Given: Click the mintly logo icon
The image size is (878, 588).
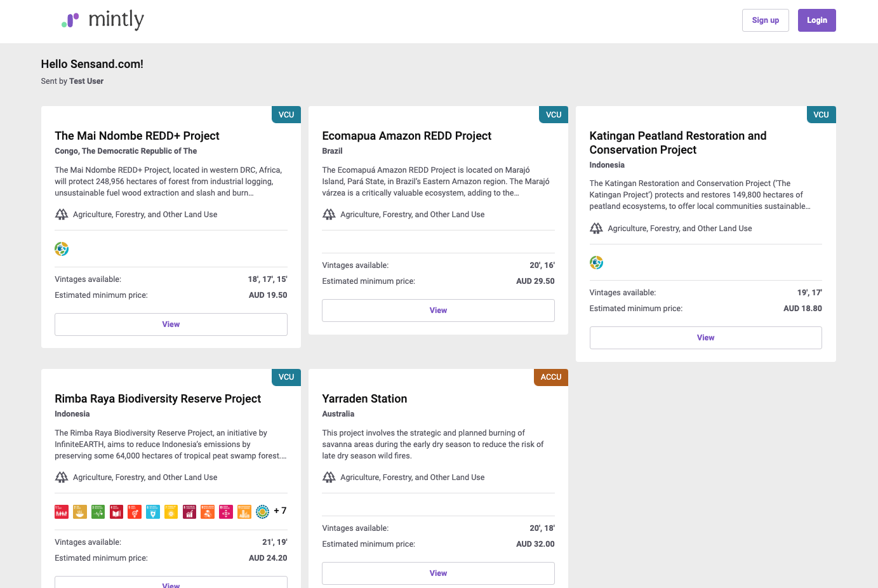Looking at the screenshot, I should pyautogui.click(x=70, y=21).
